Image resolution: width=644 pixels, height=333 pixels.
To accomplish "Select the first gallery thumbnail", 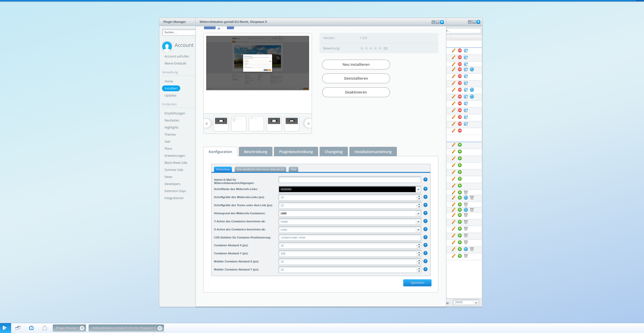I will (221, 124).
